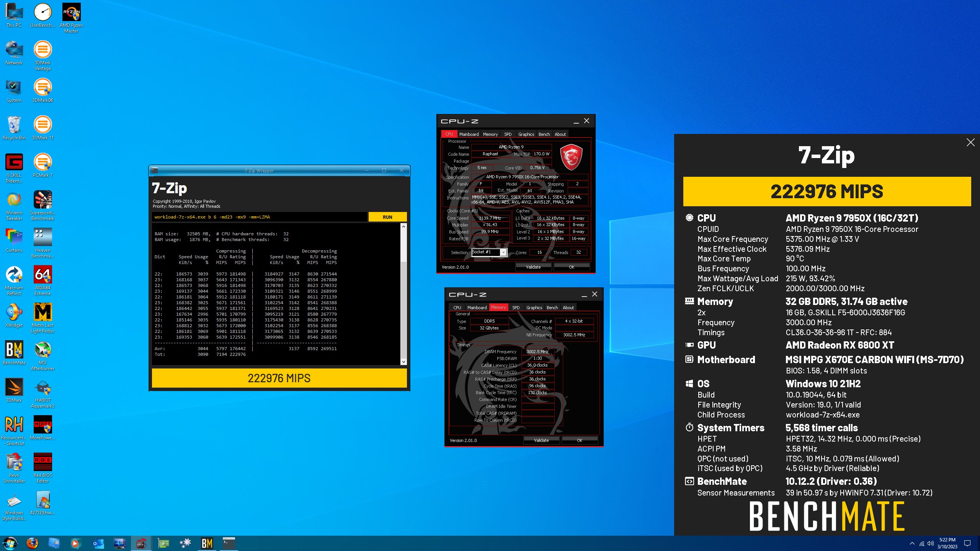Select MSI Afterburner desktop icon
This screenshot has width=980, height=551.
click(42, 356)
